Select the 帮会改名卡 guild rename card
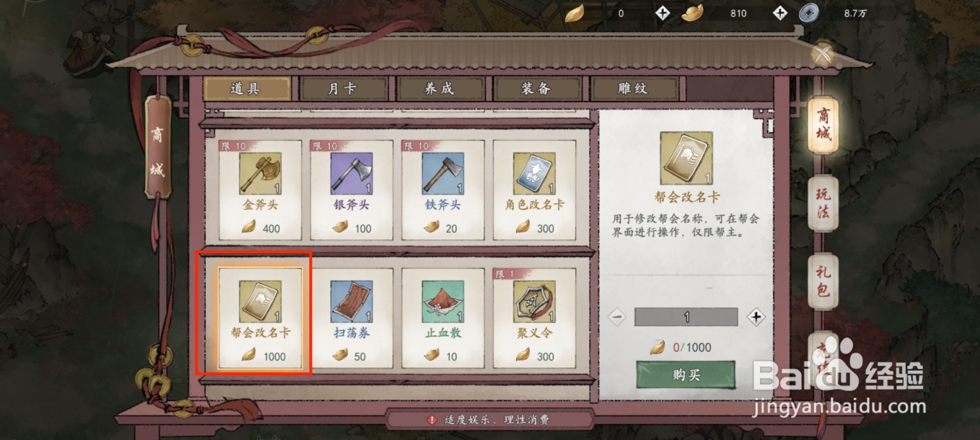Image resolution: width=980 pixels, height=440 pixels. pos(260,318)
